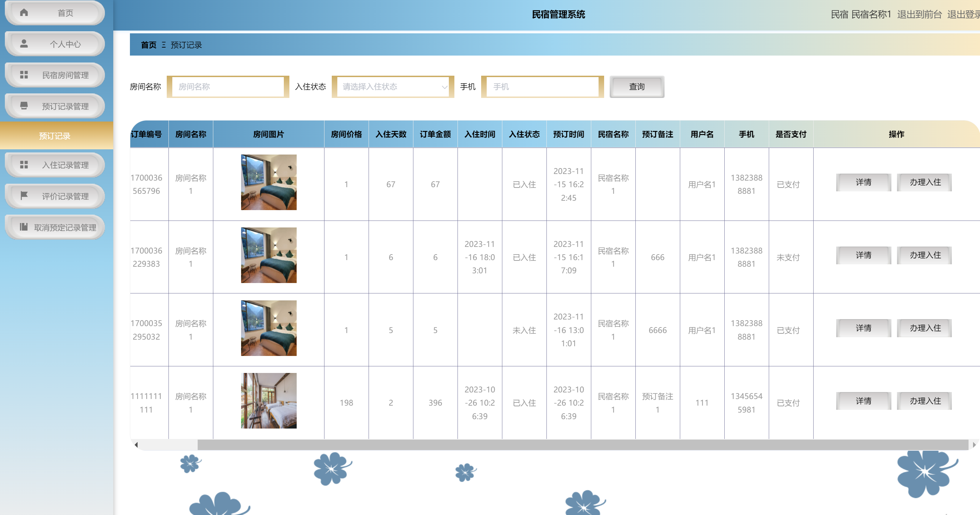Screen dimensions: 980x515
Task: Click the home icon in sidebar
Action: tap(24, 13)
